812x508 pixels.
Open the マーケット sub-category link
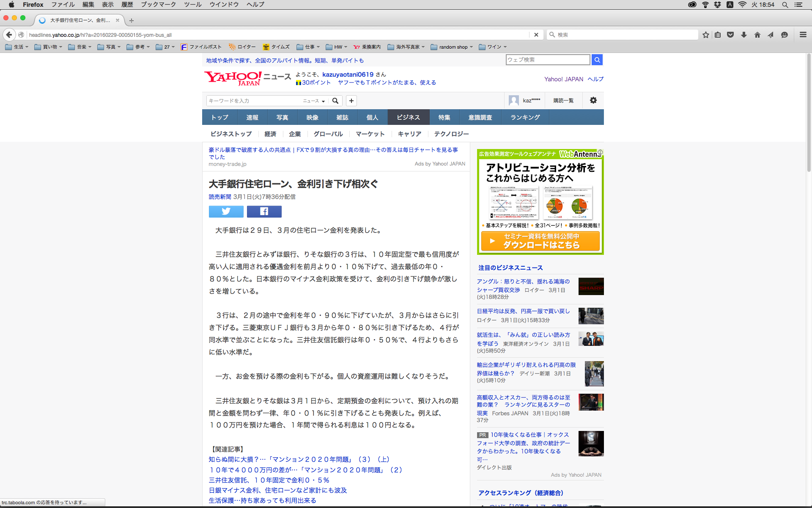(x=370, y=134)
